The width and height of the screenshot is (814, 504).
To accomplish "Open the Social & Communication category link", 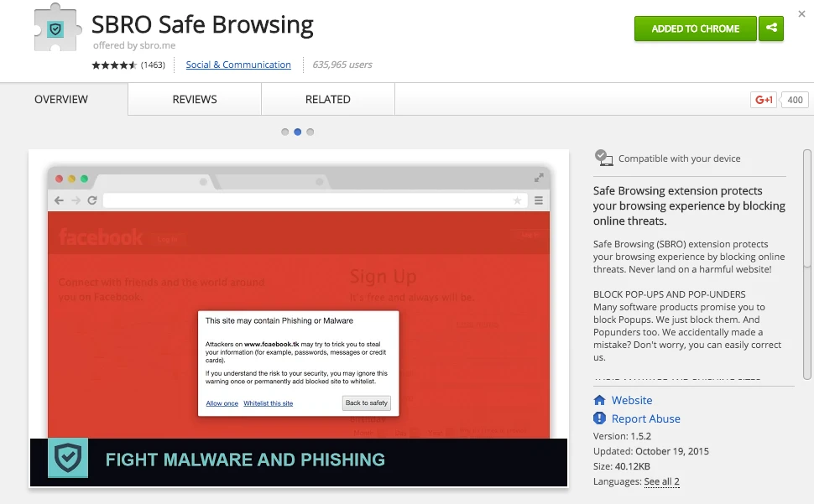I will pyautogui.click(x=238, y=65).
